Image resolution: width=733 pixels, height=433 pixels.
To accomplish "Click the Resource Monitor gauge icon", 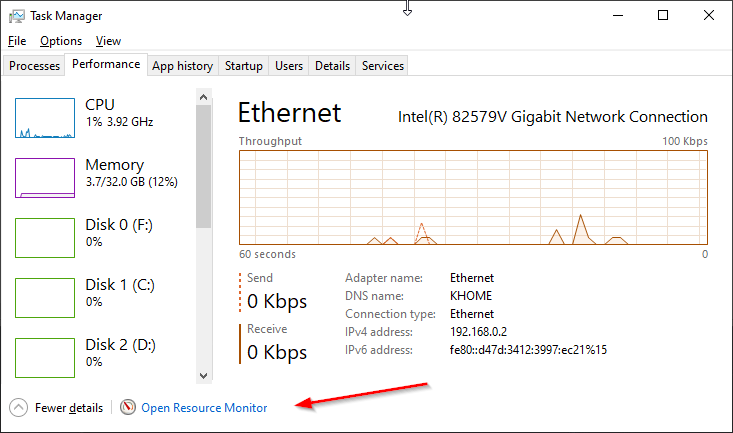I will click(128, 407).
